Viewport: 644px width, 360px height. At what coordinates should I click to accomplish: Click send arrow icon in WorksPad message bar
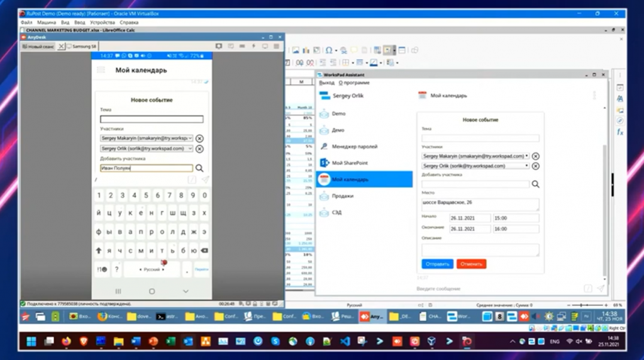coord(601,288)
